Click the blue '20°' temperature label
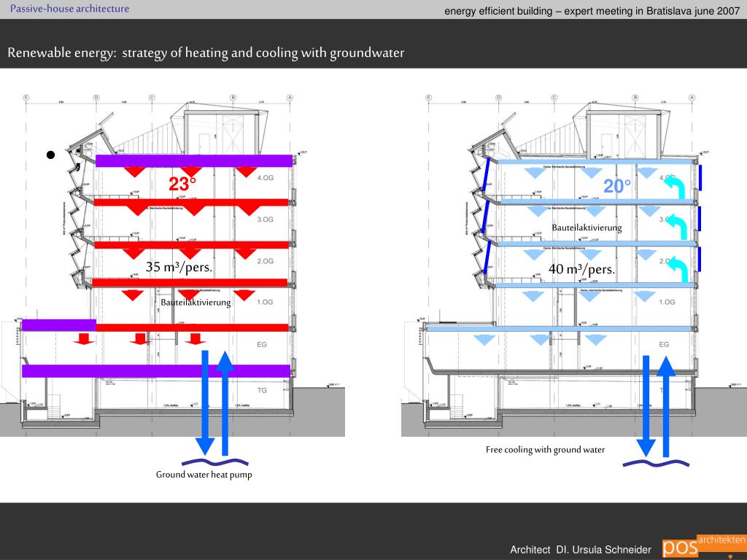 (x=617, y=186)
